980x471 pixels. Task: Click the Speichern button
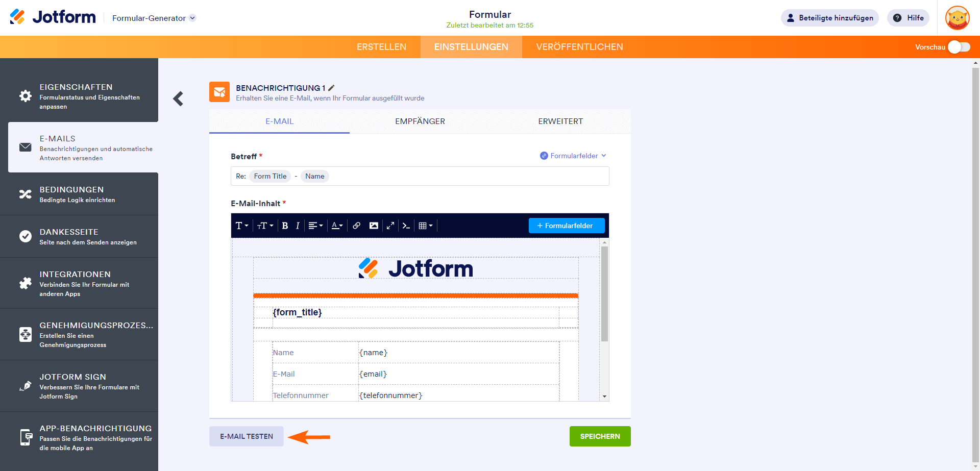point(600,436)
